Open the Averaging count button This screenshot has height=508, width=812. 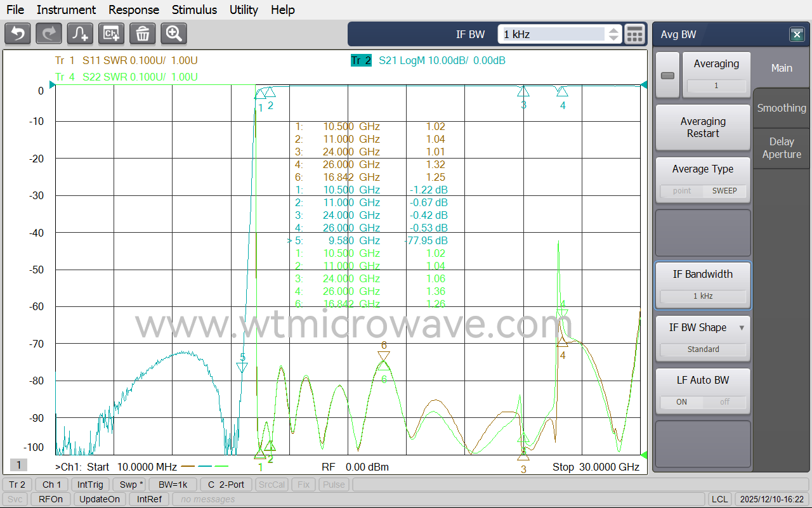716,75
